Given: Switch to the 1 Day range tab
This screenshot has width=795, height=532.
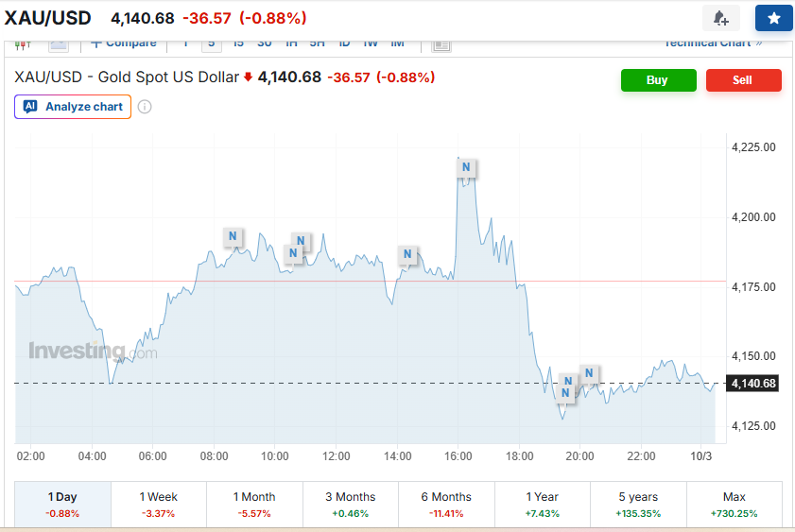Looking at the screenshot, I should pyautogui.click(x=62, y=505).
